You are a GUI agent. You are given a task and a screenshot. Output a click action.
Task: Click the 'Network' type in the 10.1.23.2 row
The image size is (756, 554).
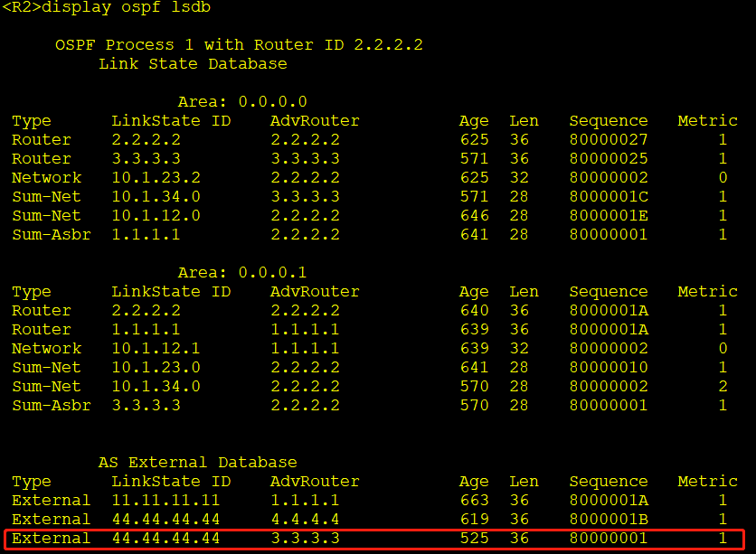click(47, 178)
